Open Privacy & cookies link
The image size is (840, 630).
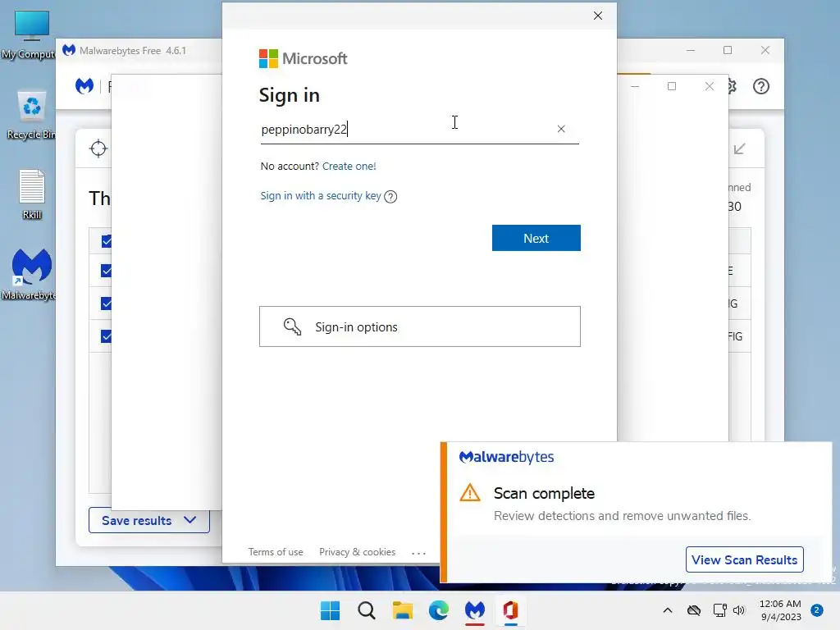pyautogui.click(x=357, y=552)
